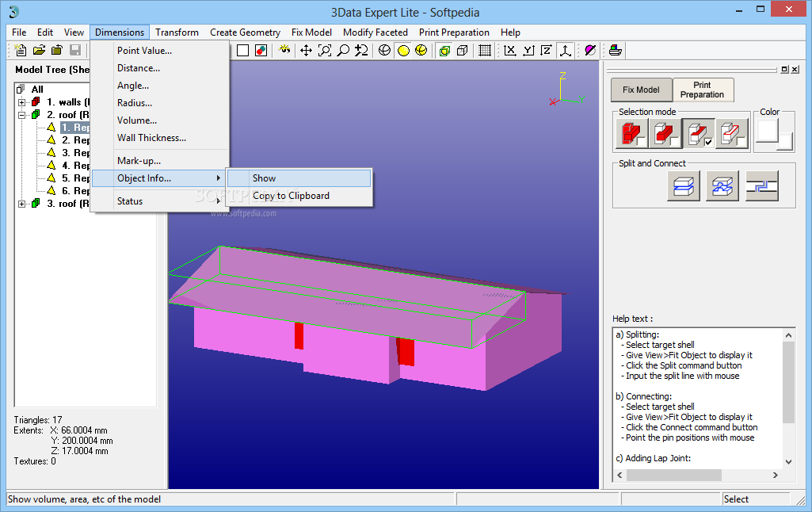Choose Distance... from the Dimensions menu

tap(158, 68)
